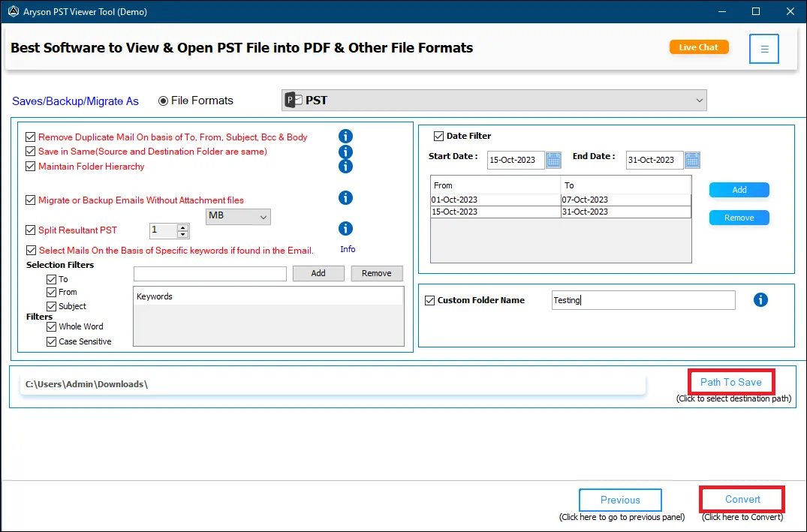Click the To column header
Viewport: 807px width, 532px height.
[x=626, y=185]
